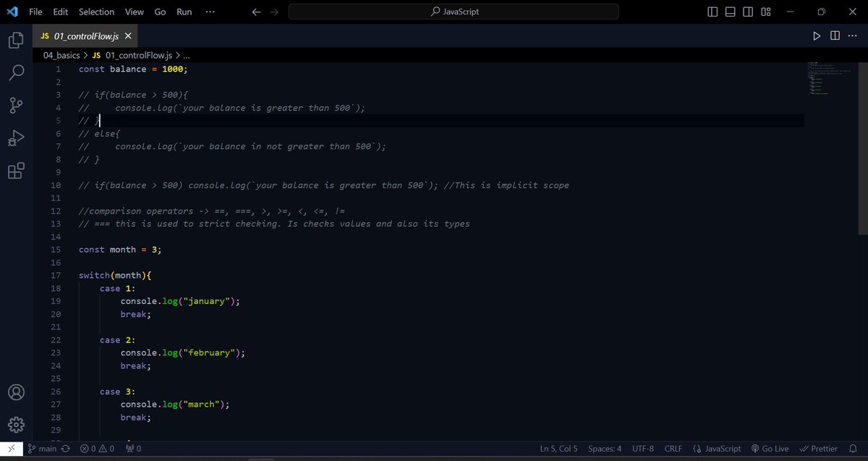Click the JavaScript command center search box
Image resolution: width=868 pixels, height=461 pixels.
[454, 12]
